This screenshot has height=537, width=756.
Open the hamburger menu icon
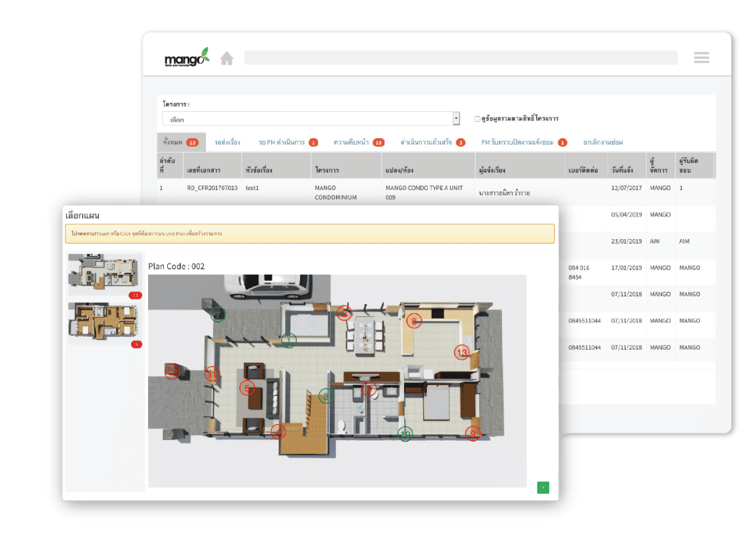(x=701, y=57)
